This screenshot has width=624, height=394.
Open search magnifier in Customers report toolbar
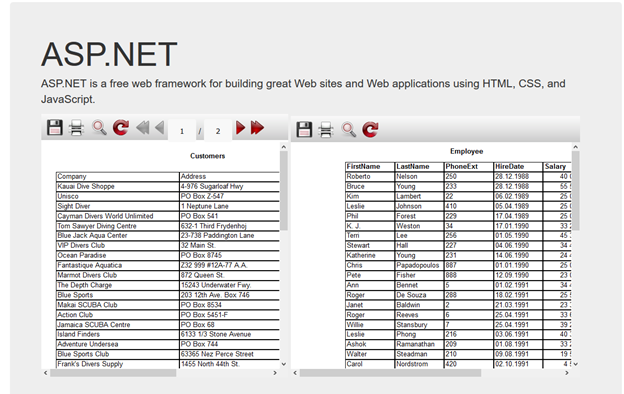(99, 128)
